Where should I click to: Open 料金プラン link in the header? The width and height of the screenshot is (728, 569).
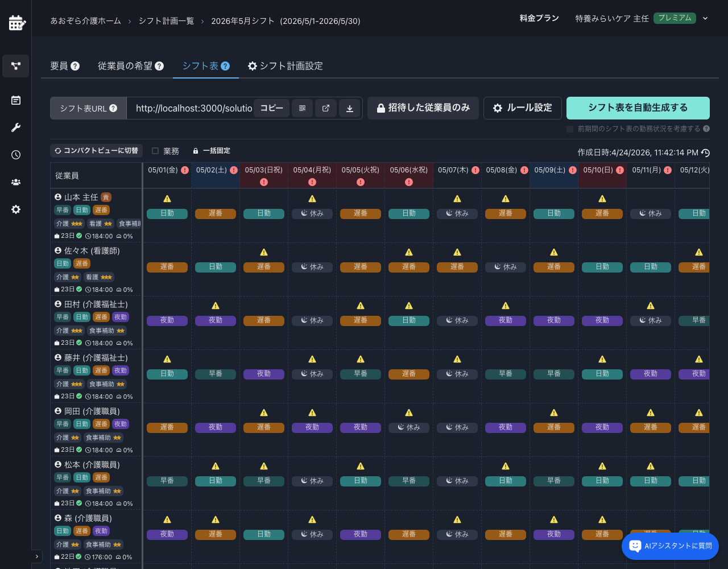(x=539, y=18)
